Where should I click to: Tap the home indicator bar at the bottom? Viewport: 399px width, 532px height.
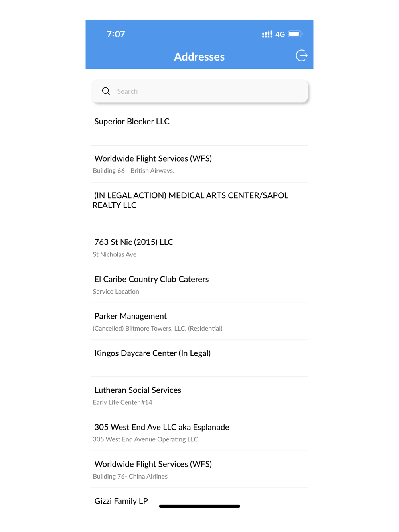click(x=199, y=506)
